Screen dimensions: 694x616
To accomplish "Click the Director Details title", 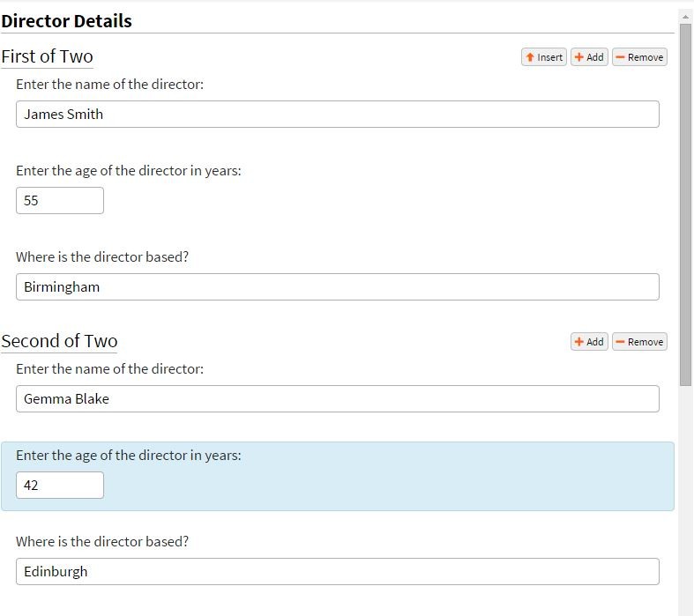I will (67, 21).
